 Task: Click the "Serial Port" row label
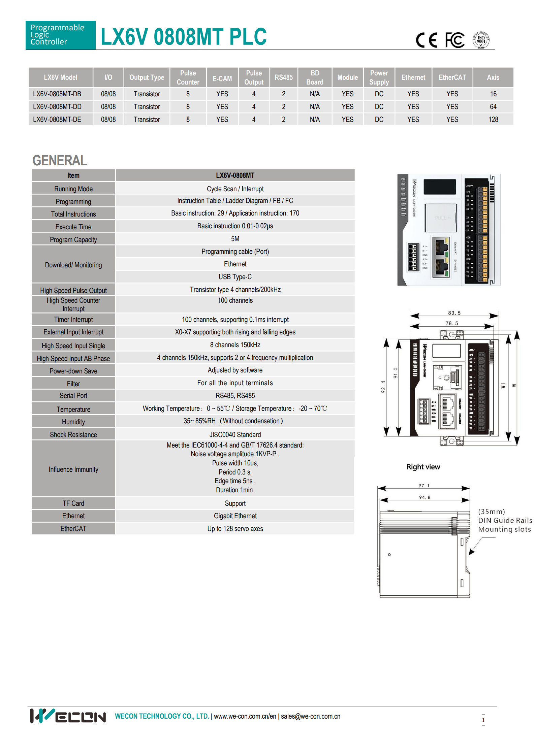point(73,396)
